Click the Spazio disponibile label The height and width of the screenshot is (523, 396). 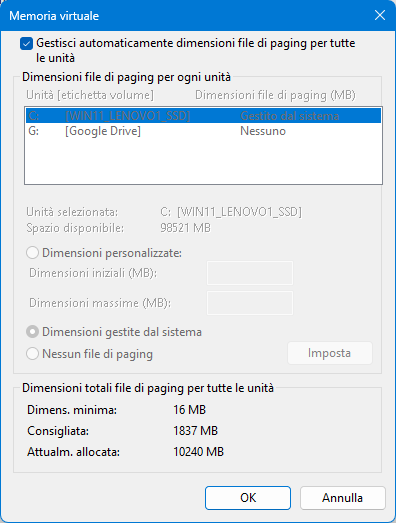(75, 228)
